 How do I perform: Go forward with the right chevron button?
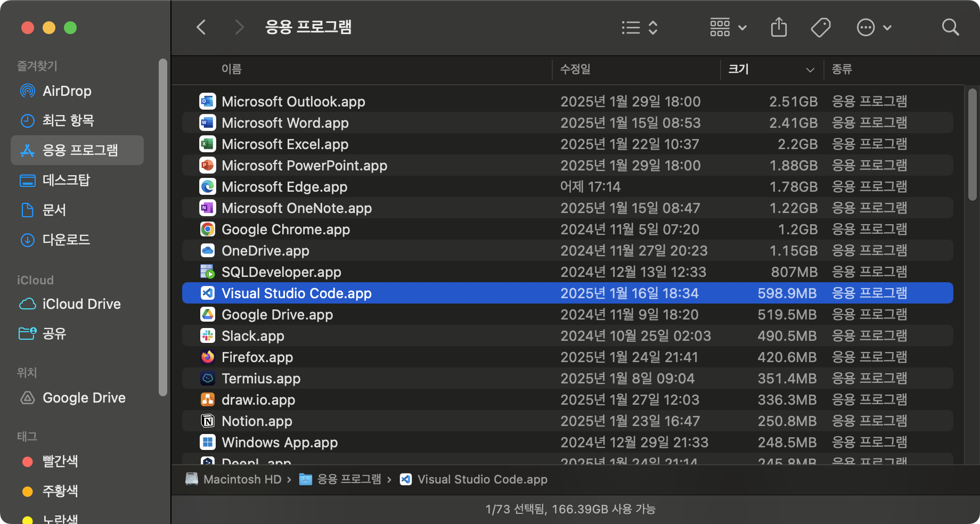(x=239, y=27)
